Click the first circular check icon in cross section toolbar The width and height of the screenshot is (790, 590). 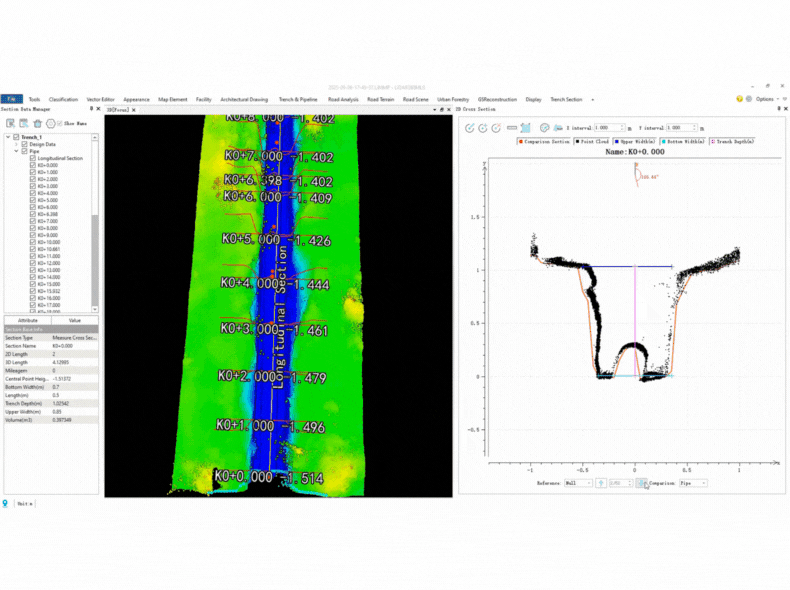click(x=469, y=128)
